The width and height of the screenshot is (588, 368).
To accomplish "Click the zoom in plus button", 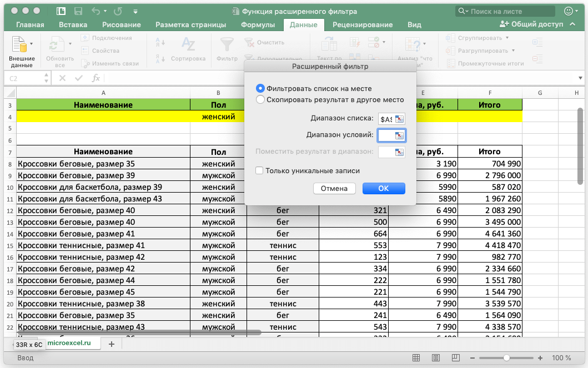I will pos(540,358).
